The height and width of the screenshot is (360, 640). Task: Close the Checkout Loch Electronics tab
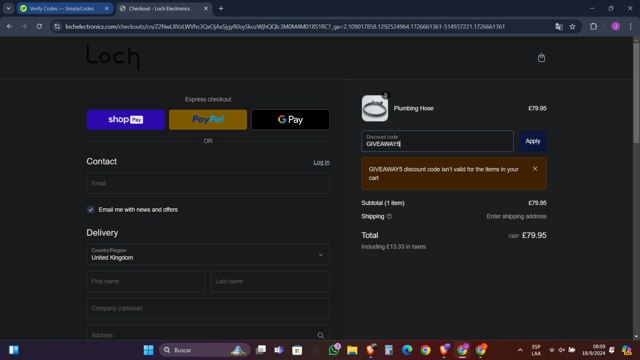pos(206,9)
